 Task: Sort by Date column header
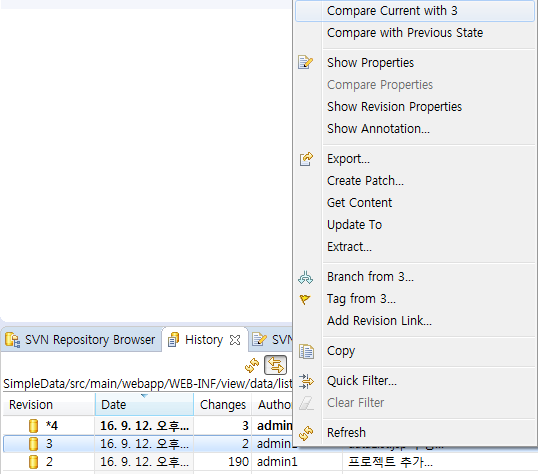(x=144, y=405)
